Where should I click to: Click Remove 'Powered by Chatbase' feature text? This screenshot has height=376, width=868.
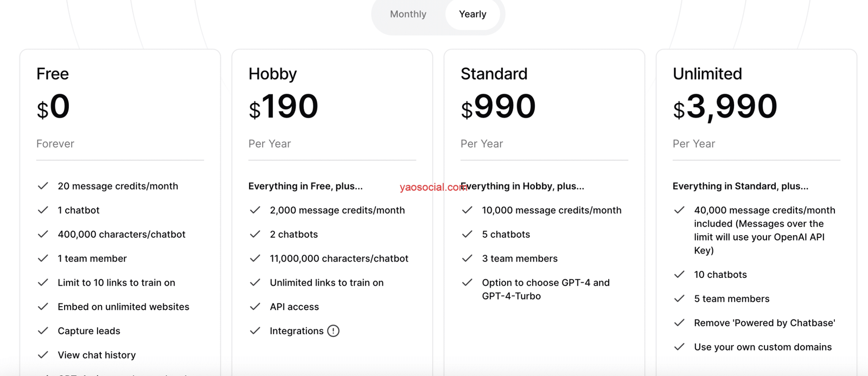click(764, 323)
